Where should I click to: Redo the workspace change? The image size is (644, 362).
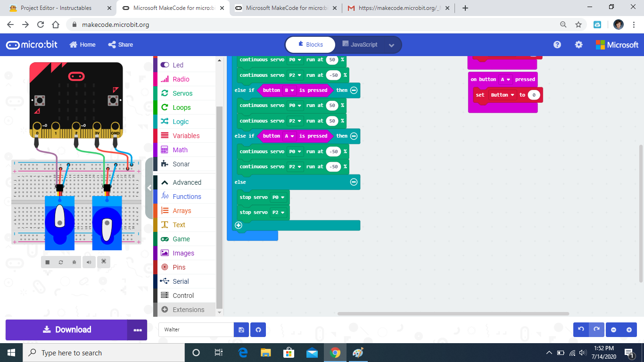coord(596,330)
